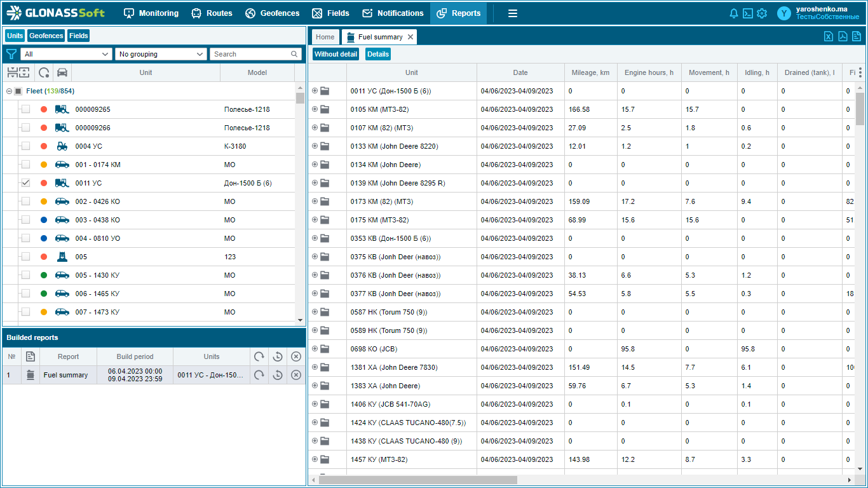Click rebuild-with-period icon in Builded reports header
The width and height of the screenshot is (868, 488).
point(277,356)
